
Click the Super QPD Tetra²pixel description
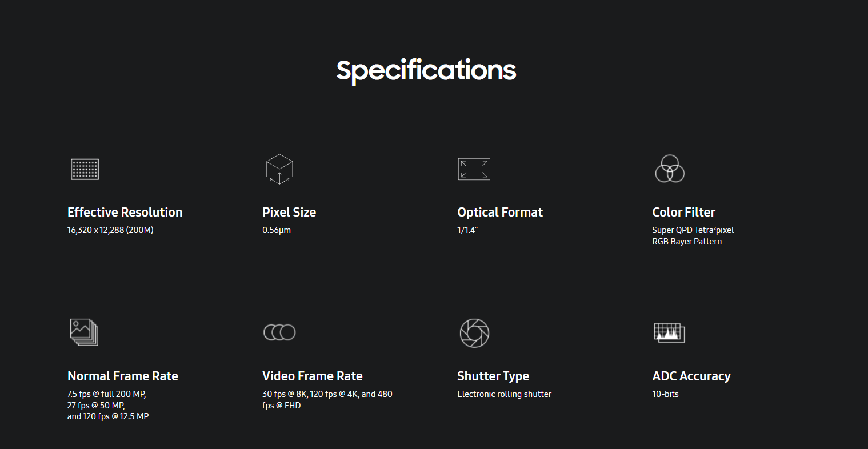[693, 230]
